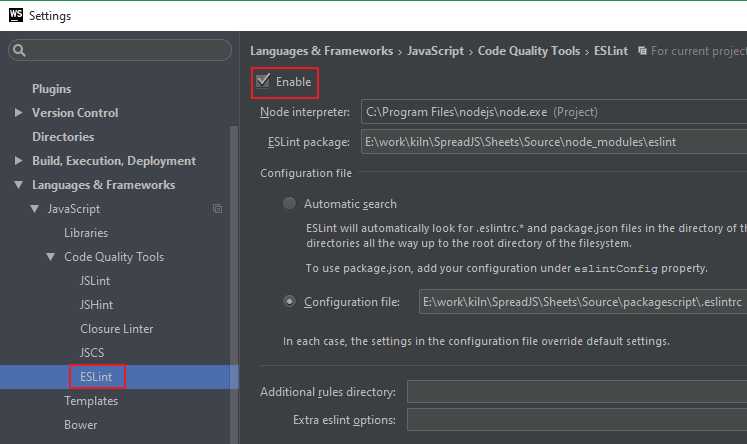This screenshot has height=444, width=747.
Task: Collapse the Languages & Frameworks section
Action: click(x=19, y=184)
